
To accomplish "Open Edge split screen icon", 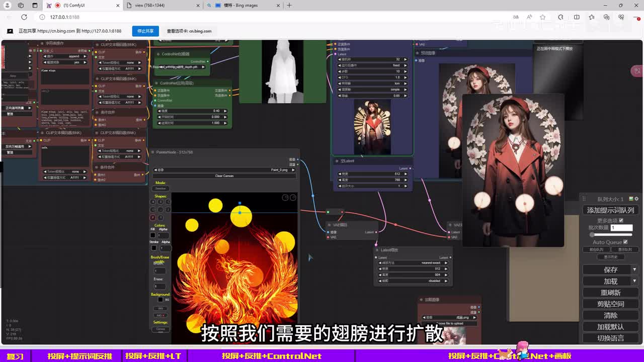I will point(577,17).
